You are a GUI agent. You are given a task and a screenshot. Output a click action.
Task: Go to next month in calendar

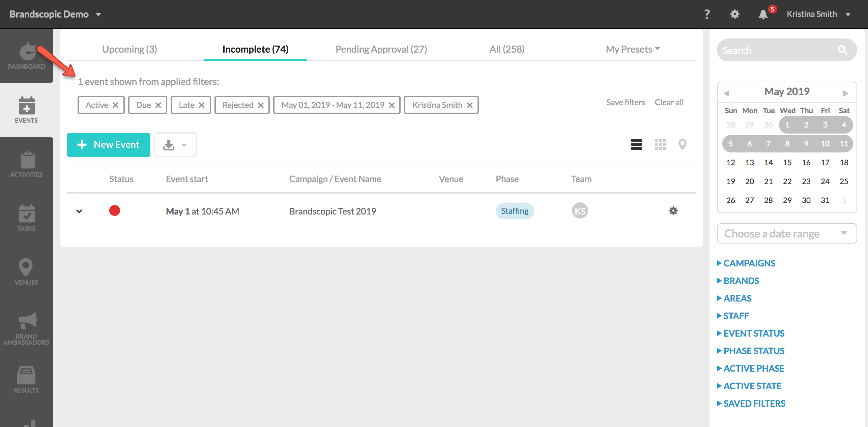pos(846,93)
